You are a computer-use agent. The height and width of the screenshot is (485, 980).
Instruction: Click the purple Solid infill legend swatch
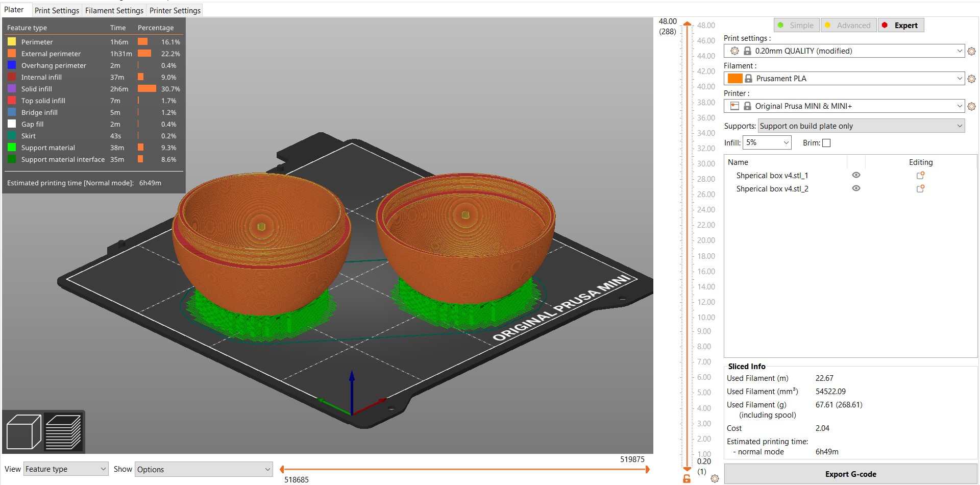click(x=12, y=89)
